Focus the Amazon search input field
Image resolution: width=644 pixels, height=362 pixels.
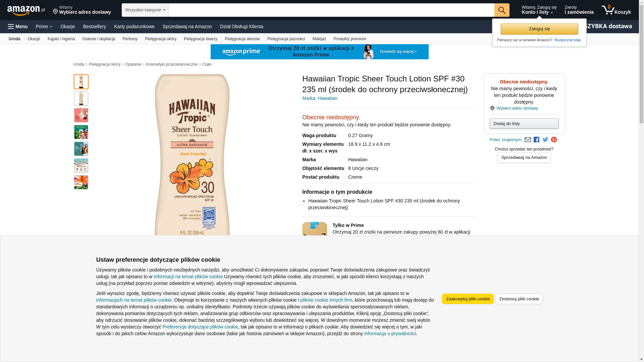coord(331,10)
